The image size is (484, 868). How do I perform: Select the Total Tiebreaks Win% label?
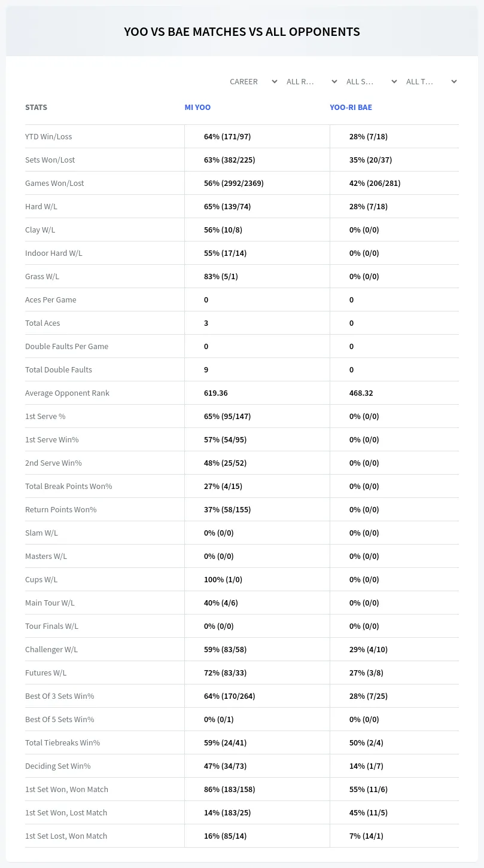[x=62, y=742]
